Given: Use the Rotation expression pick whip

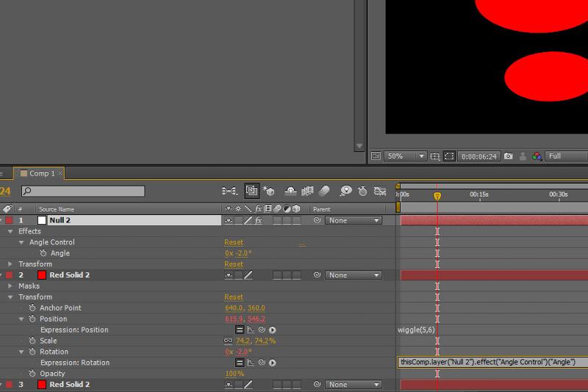Looking at the screenshot, I should 262,363.
